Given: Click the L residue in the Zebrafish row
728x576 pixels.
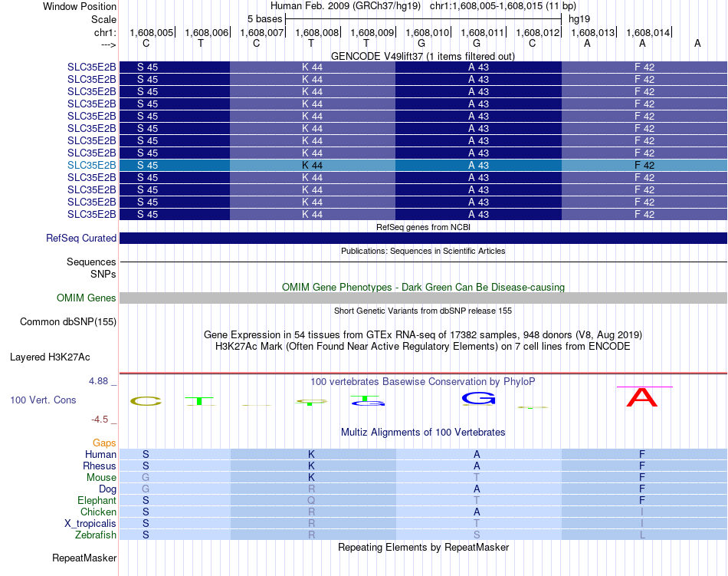Looking at the screenshot, I should (x=643, y=535).
